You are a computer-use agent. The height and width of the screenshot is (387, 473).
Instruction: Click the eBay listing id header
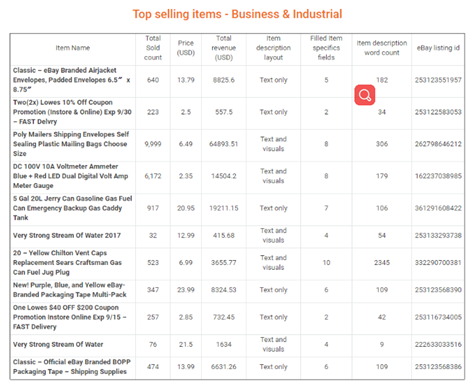438,48
